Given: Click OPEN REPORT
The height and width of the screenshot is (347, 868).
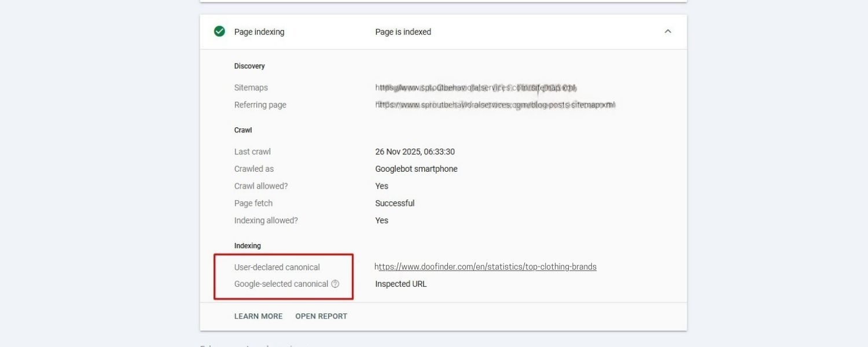Looking at the screenshot, I should (x=321, y=316).
